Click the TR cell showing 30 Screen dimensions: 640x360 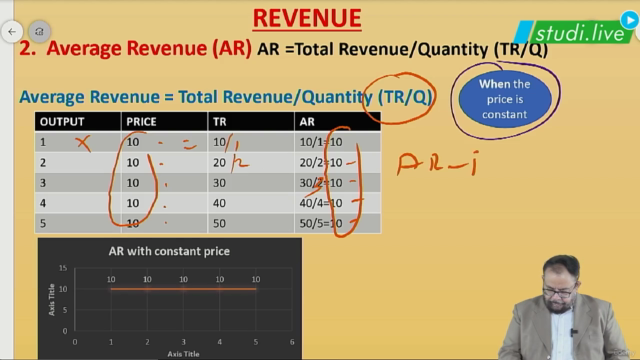[251, 182]
